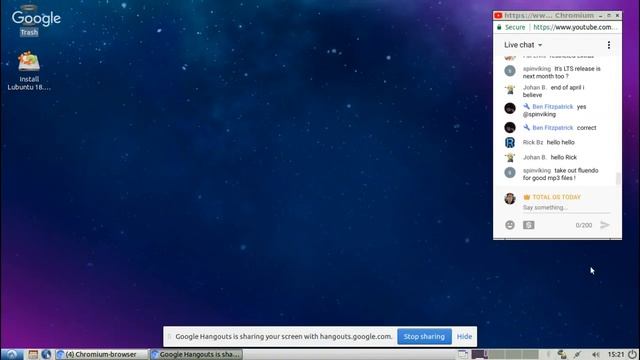Image resolution: width=640 pixels, height=360 pixels.
Task: Open the volume speaker tray icon
Action: coord(596,354)
